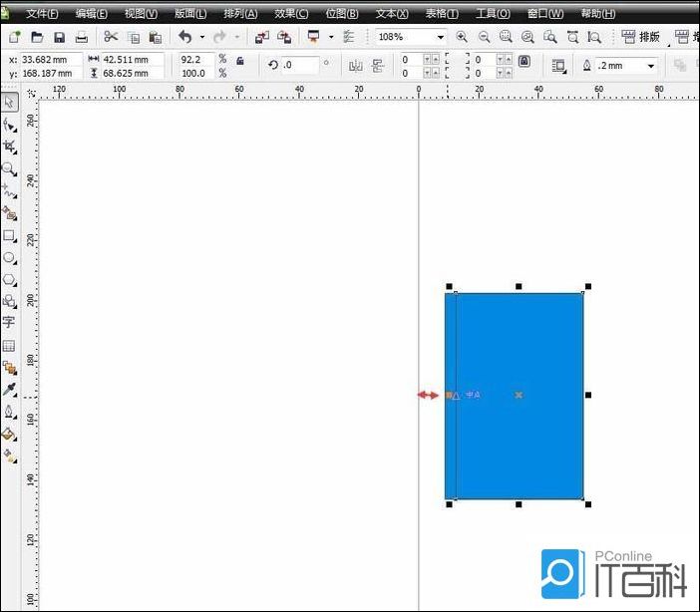Cut the selection with the scissors icon

111,37
